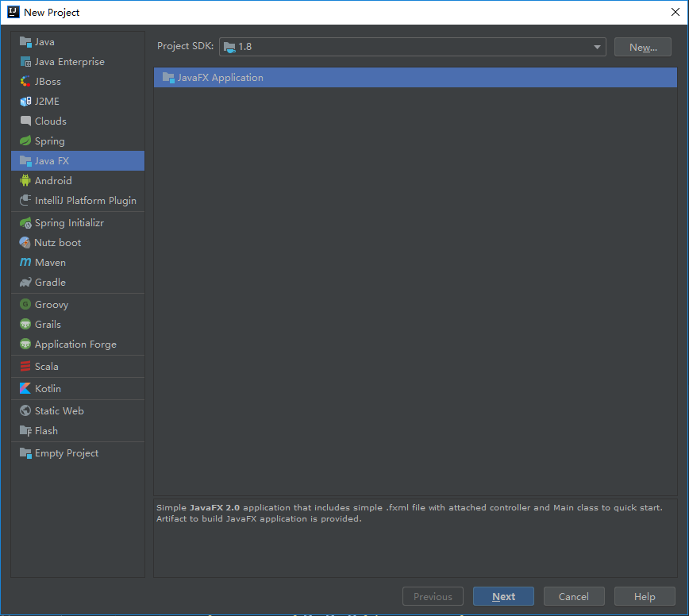
Task: Choose the Flash label
Action: [46, 430]
